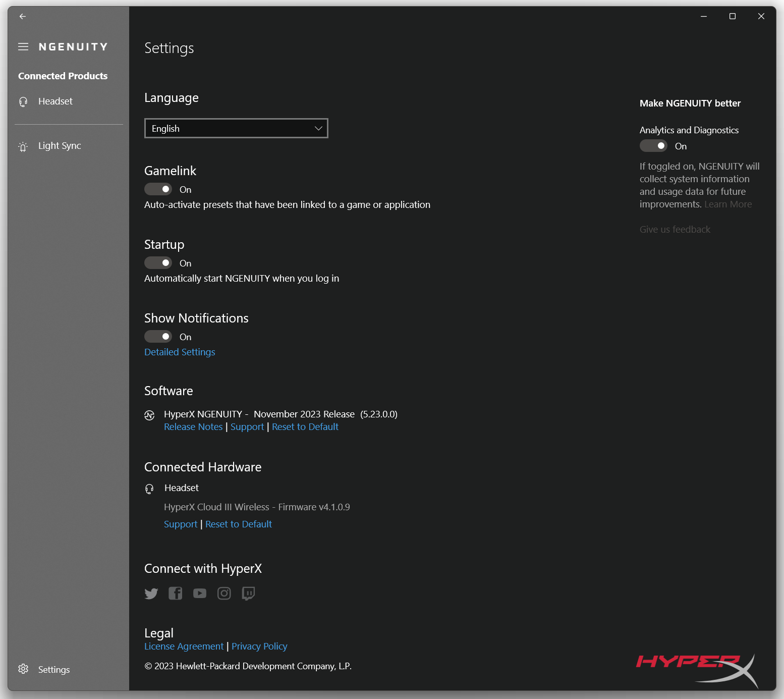Minimize the NGENUITY window
The width and height of the screenshot is (784, 699).
pos(704,16)
